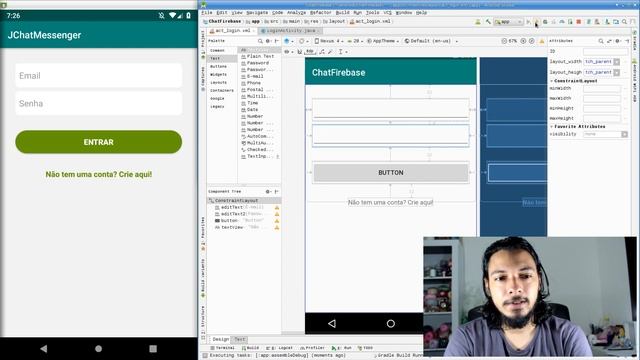The image size is (640, 360).
Task: Switch to the LoginActivity.java editor tab
Action: (x=290, y=31)
